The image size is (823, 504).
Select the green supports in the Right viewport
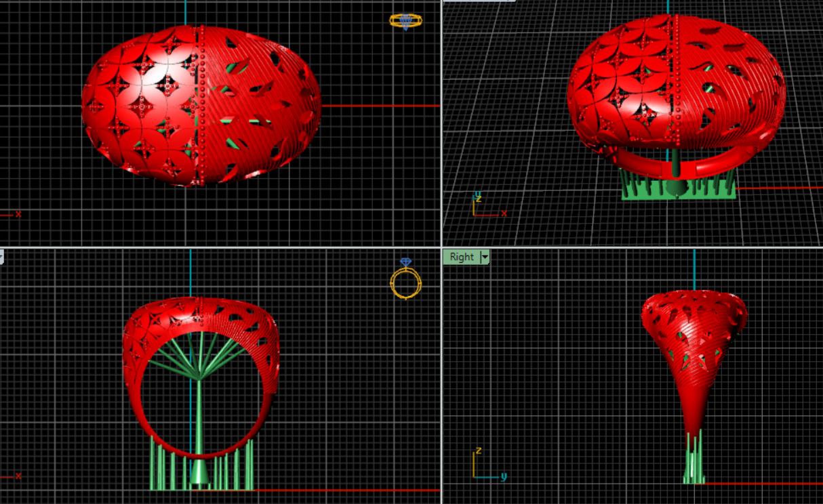[693, 461]
